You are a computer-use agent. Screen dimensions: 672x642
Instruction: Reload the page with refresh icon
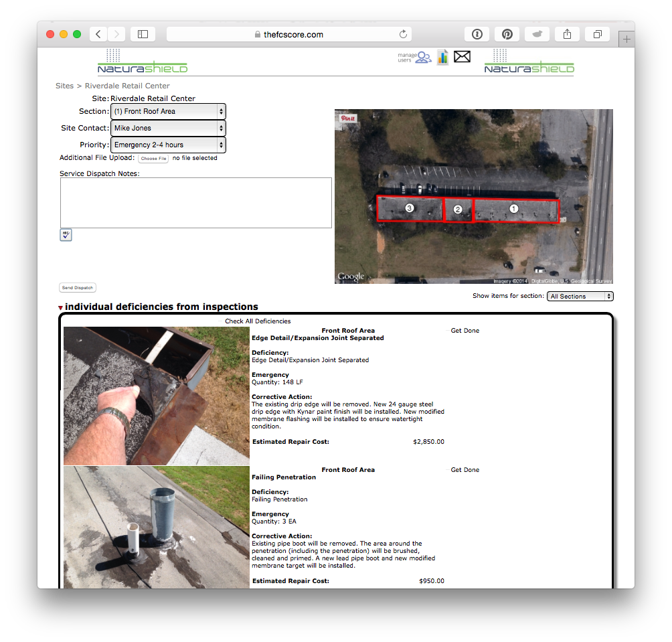click(403, 34)
